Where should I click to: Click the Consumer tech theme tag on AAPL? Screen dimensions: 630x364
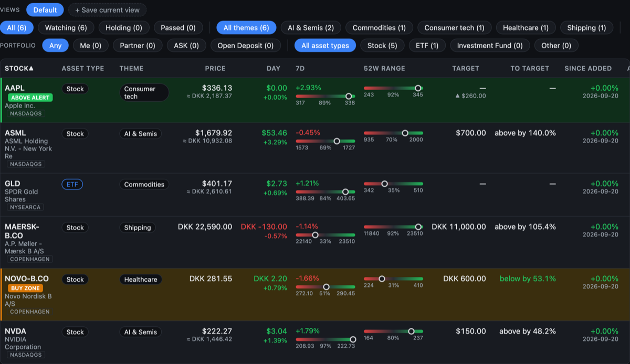point(144,93)
